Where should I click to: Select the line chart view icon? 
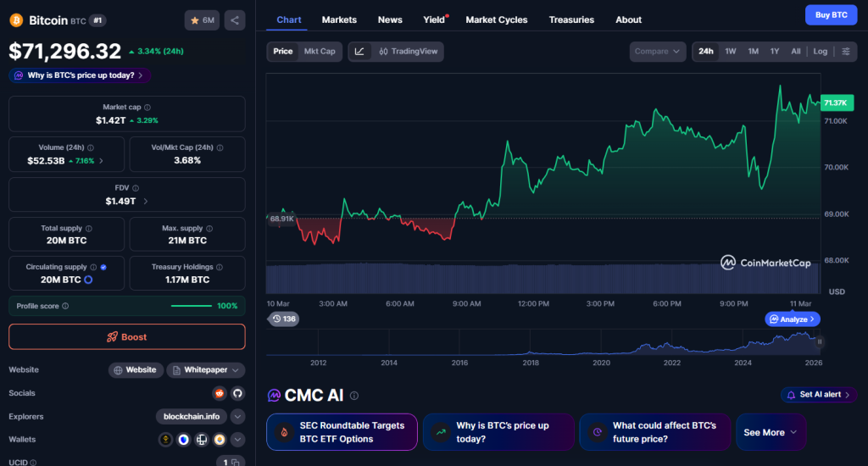click(359, 52)
